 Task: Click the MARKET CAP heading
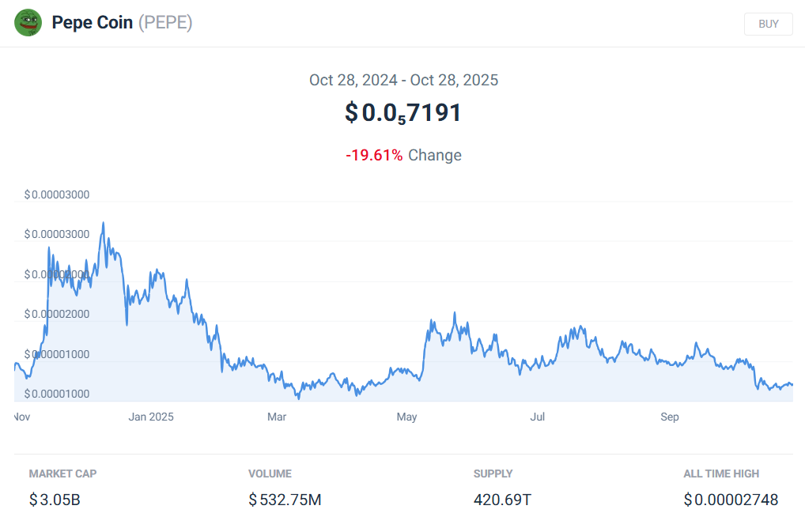[62, 474]
